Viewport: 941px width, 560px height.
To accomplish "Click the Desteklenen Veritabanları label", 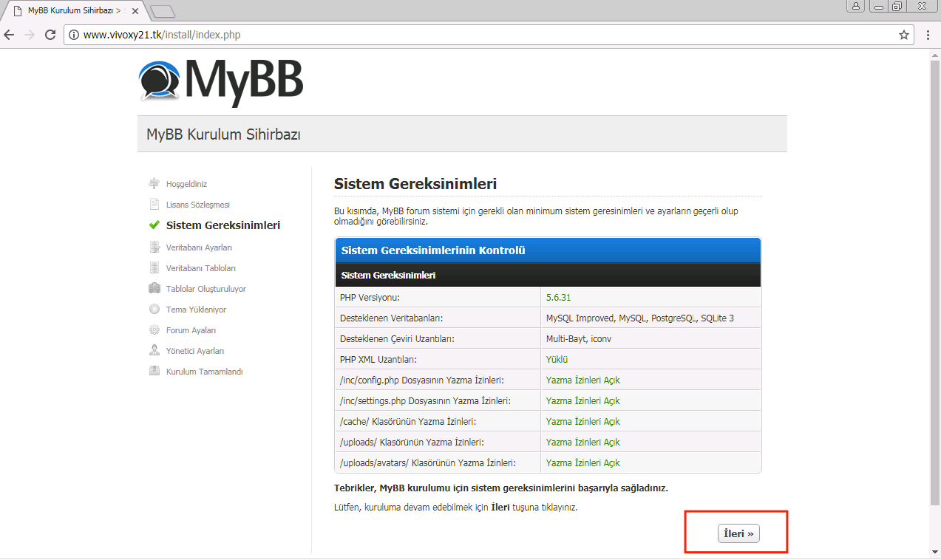I will (391, 318).
